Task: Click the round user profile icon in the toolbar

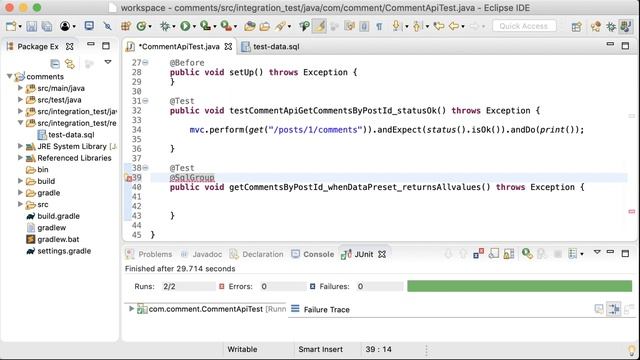Action: 65,26
